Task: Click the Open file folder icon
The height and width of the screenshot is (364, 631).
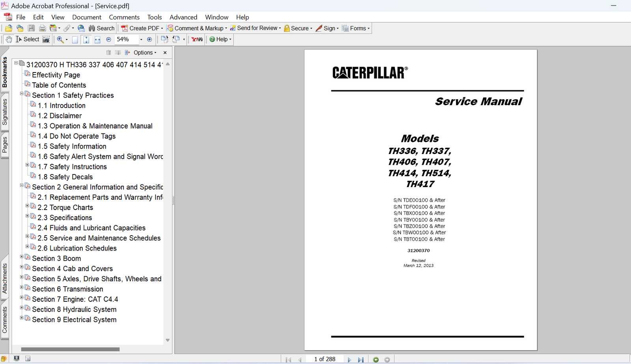Action: click(9, 28)
